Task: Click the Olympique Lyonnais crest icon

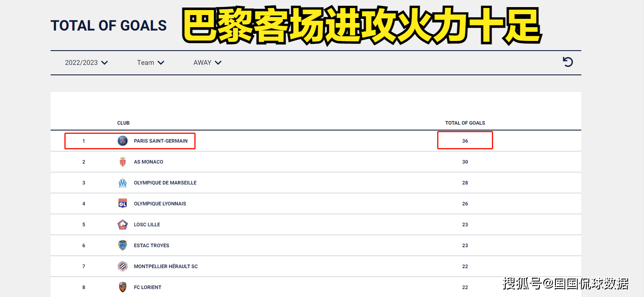Action: point(122,204)
